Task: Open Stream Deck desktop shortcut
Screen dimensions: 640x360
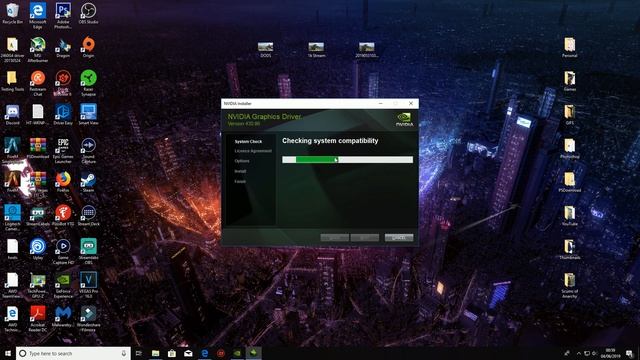Action: tap(88, 216)
